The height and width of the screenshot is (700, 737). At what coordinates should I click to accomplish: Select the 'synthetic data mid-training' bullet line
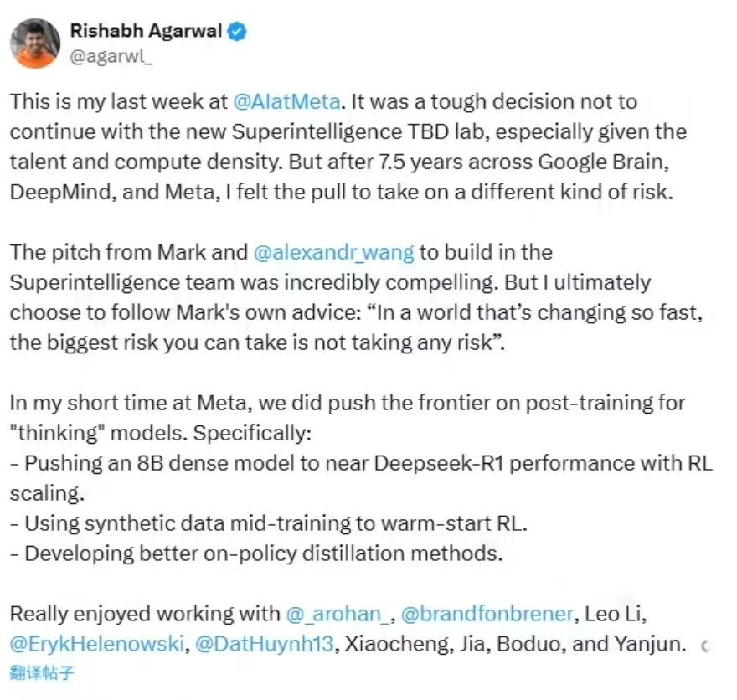[268, 522]
